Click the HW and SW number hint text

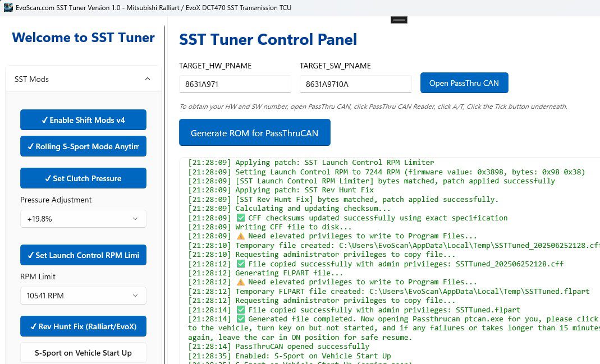pos(373,107)
